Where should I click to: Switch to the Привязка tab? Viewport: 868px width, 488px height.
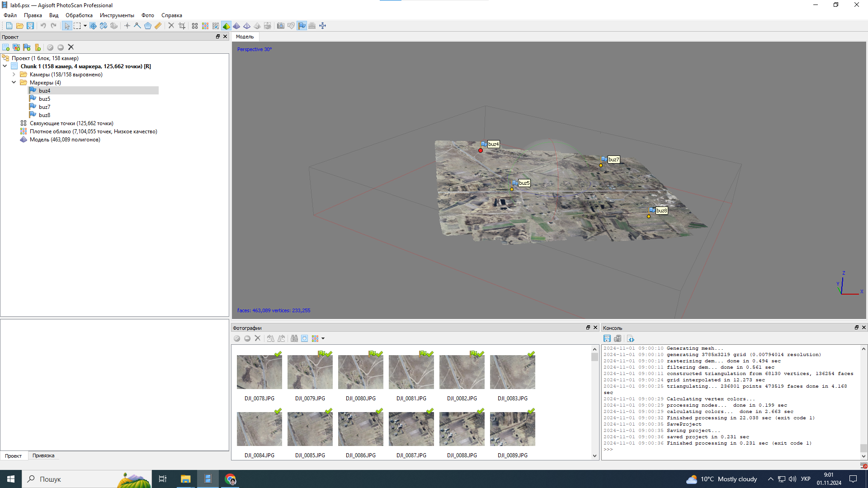coord(43,455)
